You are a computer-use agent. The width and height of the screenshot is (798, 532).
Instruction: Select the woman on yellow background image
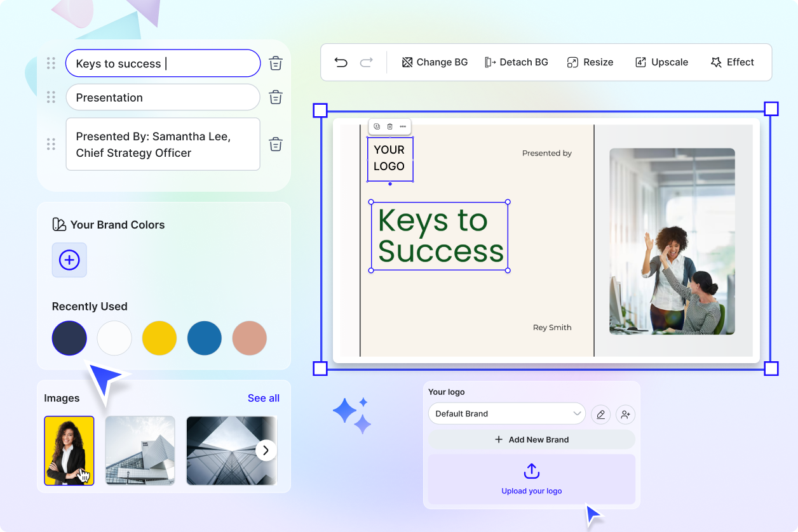(69, 451)
